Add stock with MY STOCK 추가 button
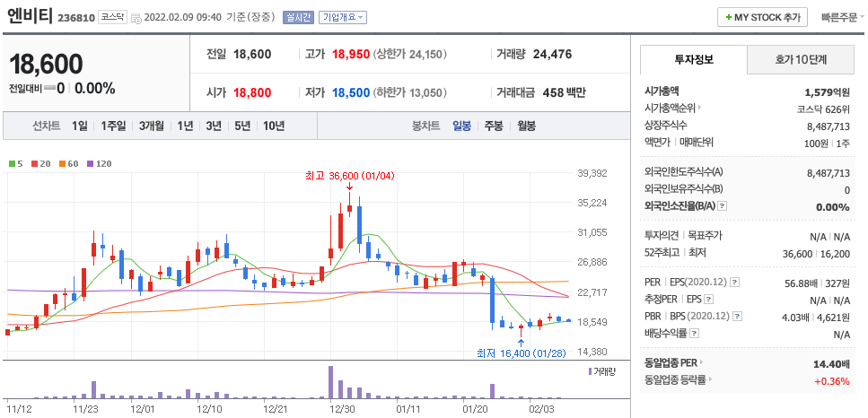The width and height of the screenshot is (868, 418). tap(762, 17)
